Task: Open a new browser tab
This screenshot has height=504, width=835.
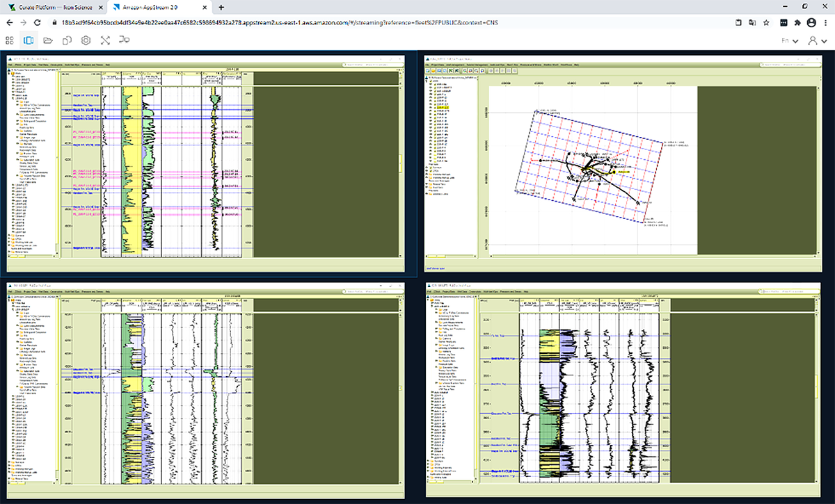Action: click(x=221, y=7)
